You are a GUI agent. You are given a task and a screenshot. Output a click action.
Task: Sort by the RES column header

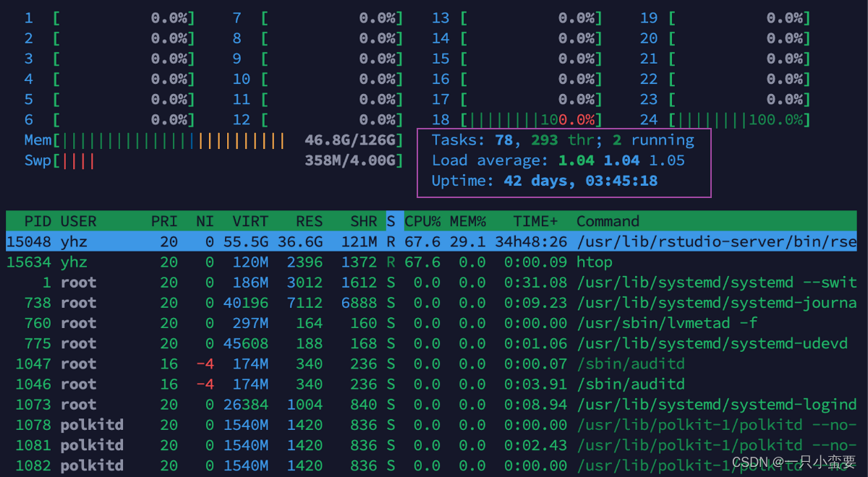tap(309, 221)
